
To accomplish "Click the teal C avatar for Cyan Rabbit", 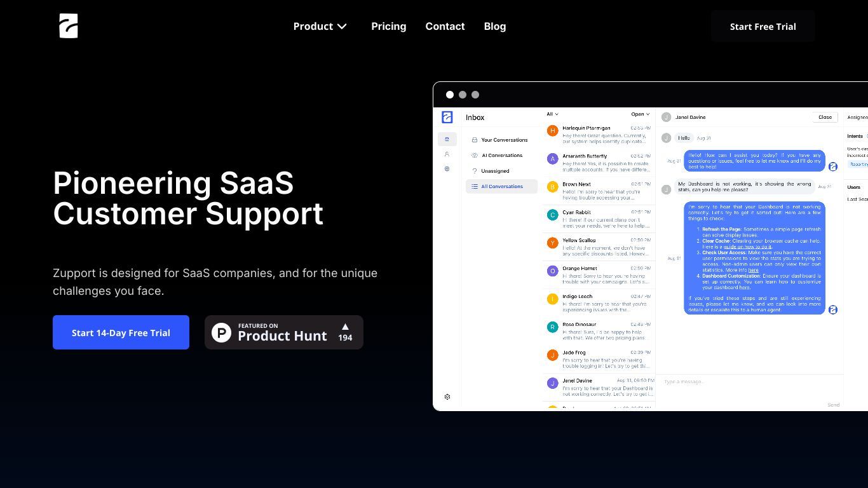I will [552, 215].
